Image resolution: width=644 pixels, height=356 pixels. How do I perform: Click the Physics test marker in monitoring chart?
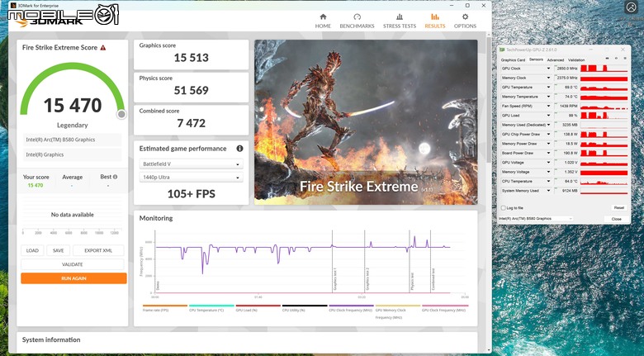[412, 282]
